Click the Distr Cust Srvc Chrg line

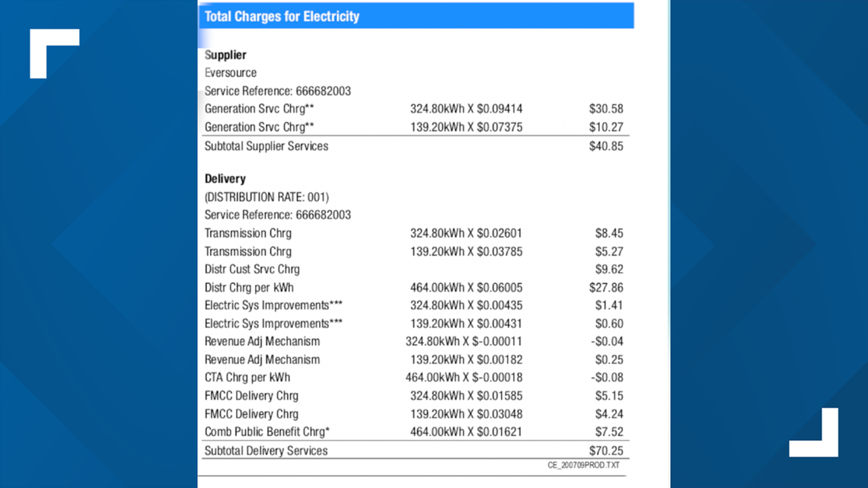click(x=414, y=270)
